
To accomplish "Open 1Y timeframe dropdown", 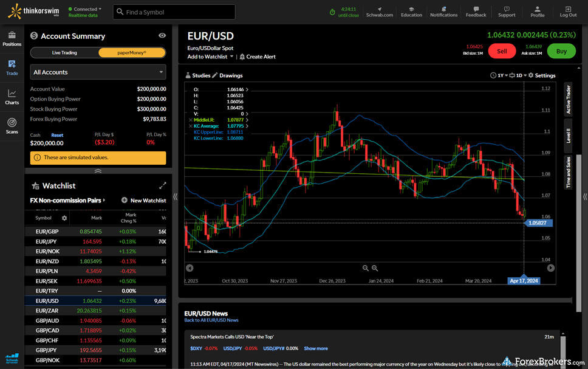I will pos(499,75).
